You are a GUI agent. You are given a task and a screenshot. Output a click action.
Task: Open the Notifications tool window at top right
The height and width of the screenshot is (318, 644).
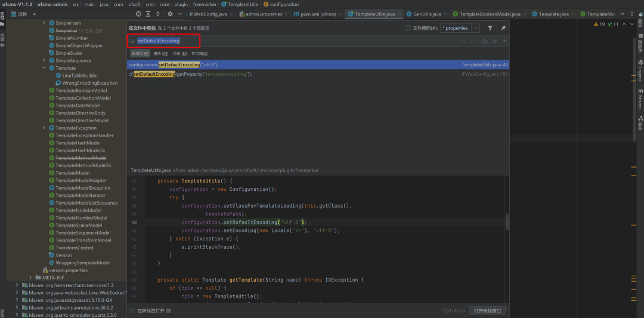click(x=640, y=20)
